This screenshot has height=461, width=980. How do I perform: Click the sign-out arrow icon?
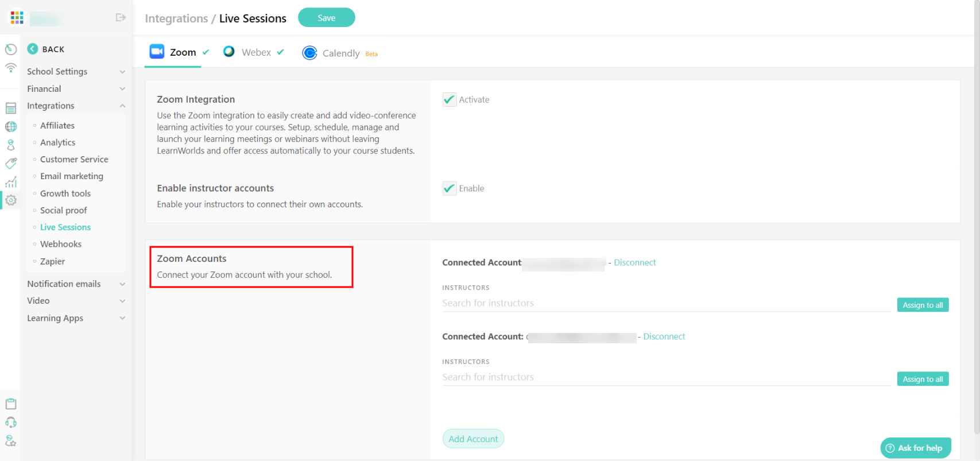coord(120,17)
